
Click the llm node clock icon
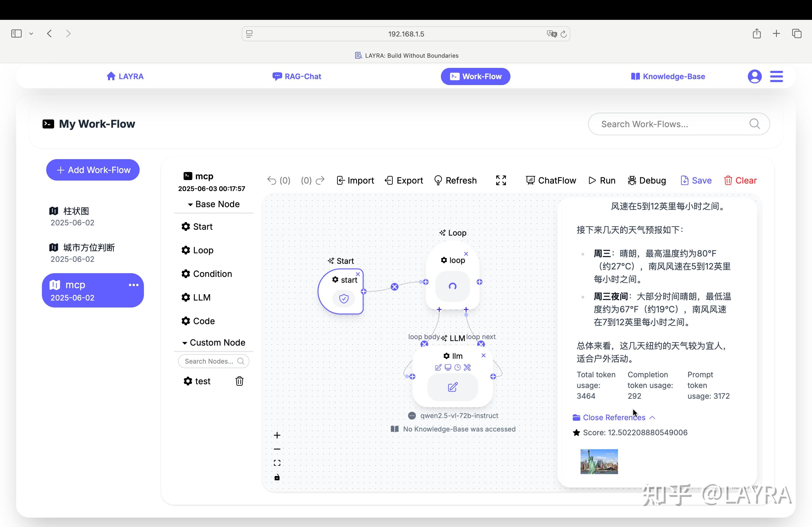point(458,367)
